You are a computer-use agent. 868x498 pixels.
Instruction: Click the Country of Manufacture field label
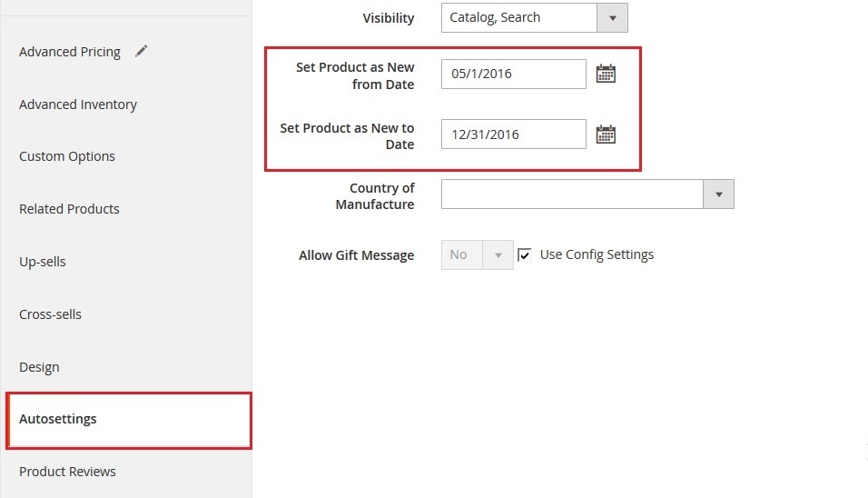click(x=375, y=196)
